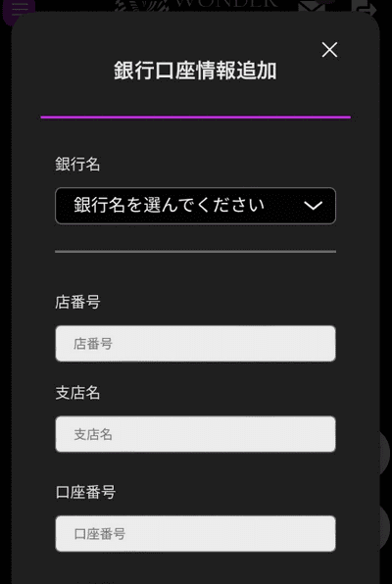Close the 銀行口座情報追加 dialog with the X
The height and width of the screenshot is (584, 392).
pos(329,50)
